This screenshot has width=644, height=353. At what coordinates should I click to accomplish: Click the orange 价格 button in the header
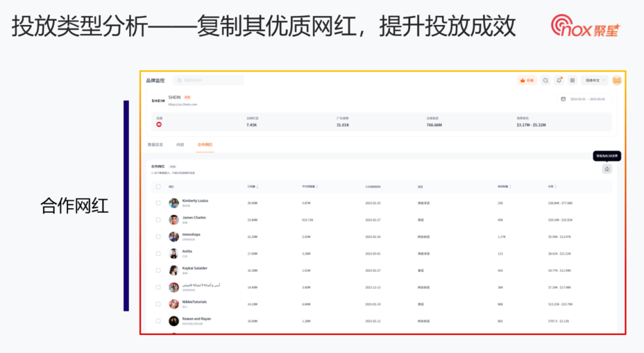tap(527, 80)
